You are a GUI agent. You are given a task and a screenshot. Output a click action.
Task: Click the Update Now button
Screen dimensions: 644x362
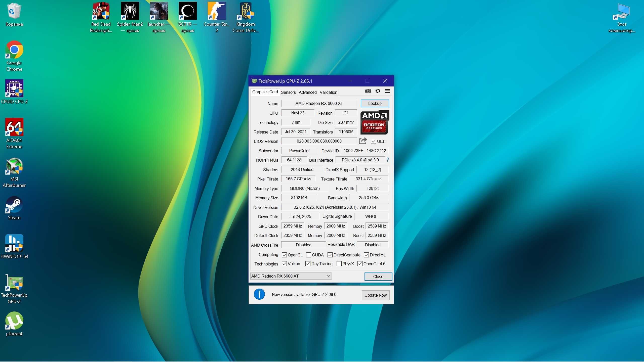click(x=376, y=295)
